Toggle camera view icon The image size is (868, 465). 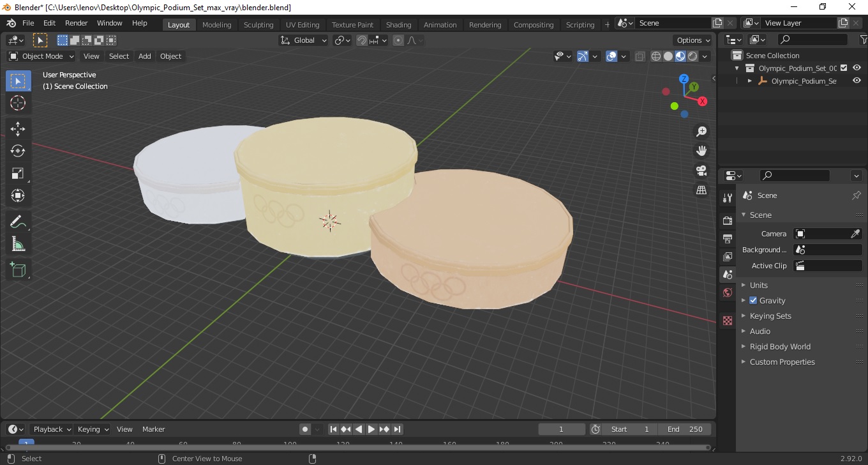[701, 171]
